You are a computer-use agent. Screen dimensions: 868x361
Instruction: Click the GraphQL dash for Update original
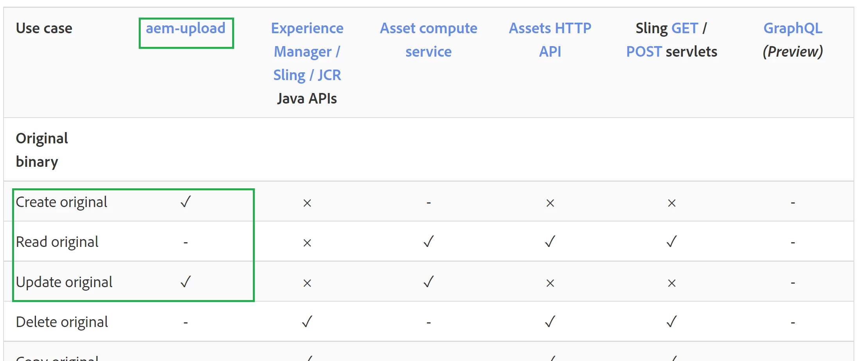point(793,282)
